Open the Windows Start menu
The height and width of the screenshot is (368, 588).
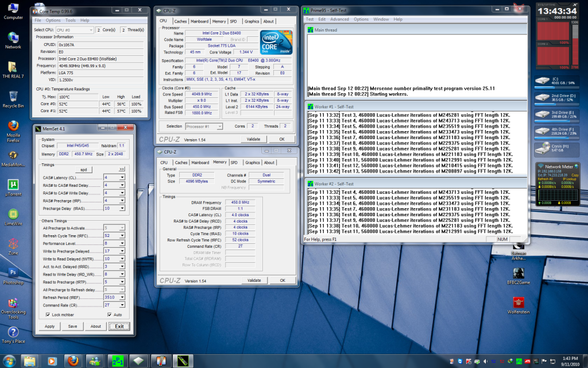tap(9, 361)
